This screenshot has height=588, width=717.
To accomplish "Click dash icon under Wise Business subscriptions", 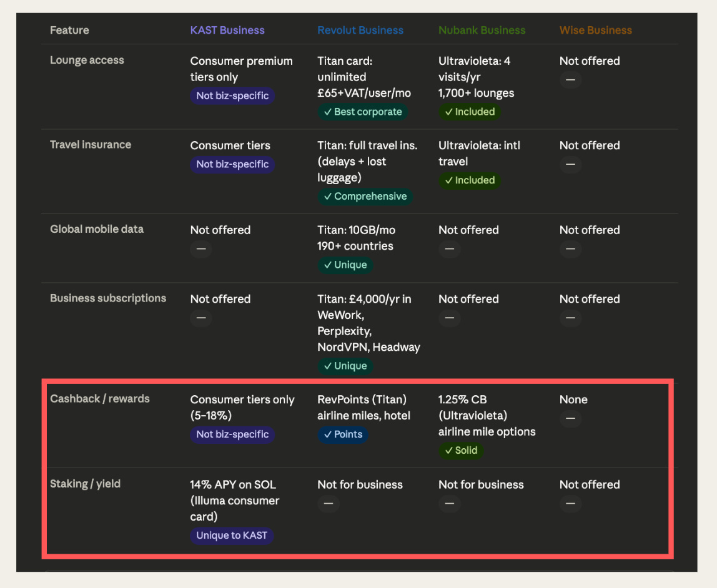I will click(570, 318).
